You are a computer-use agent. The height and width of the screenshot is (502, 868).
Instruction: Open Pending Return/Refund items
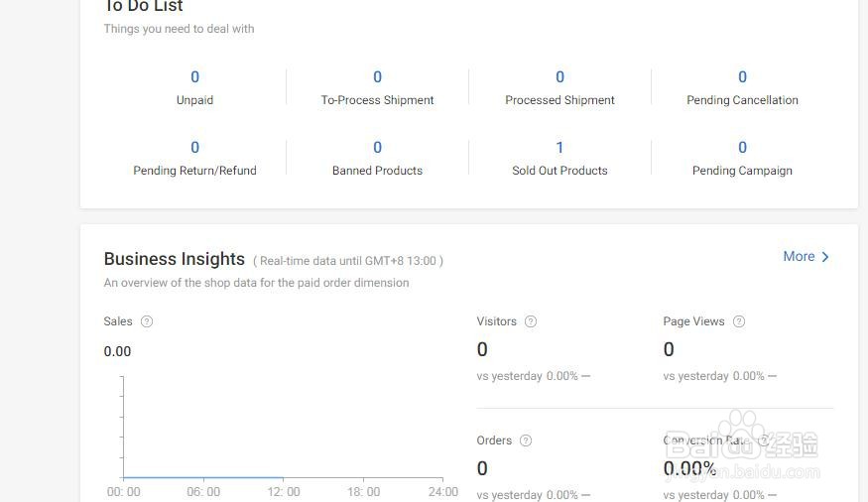(x=194, y=148)
